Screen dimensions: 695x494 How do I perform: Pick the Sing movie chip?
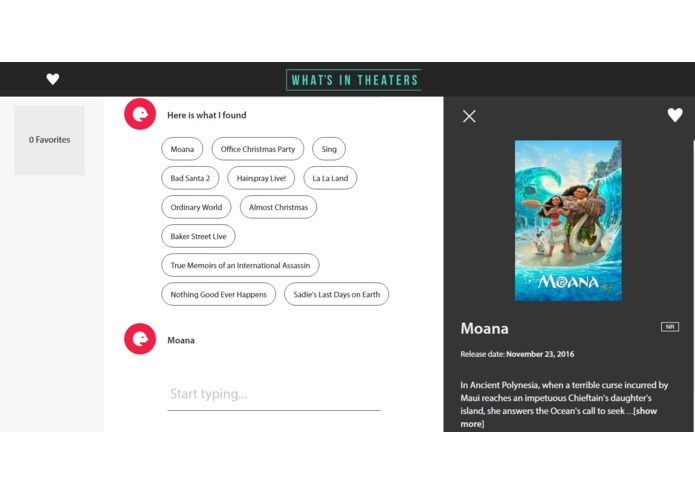pos(329,149)
